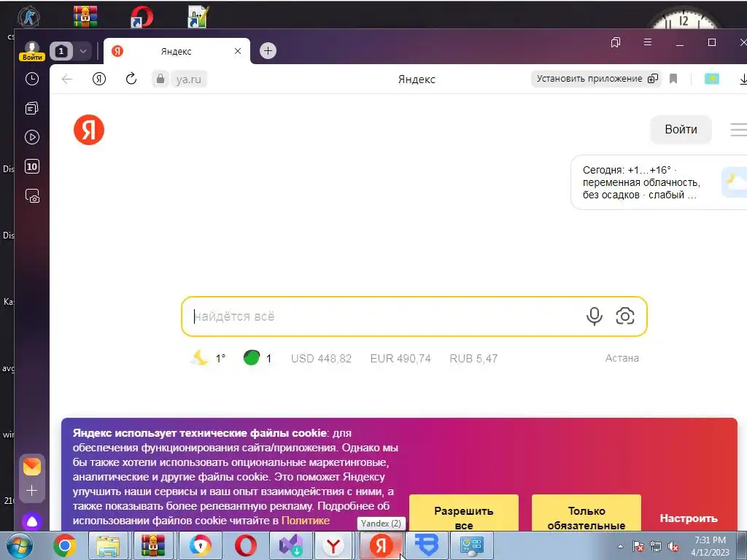Image resolution: width=747 pixels, height=560 pixels.
Task: Click the Войти login button on page
Action: (x=681, y=130)
